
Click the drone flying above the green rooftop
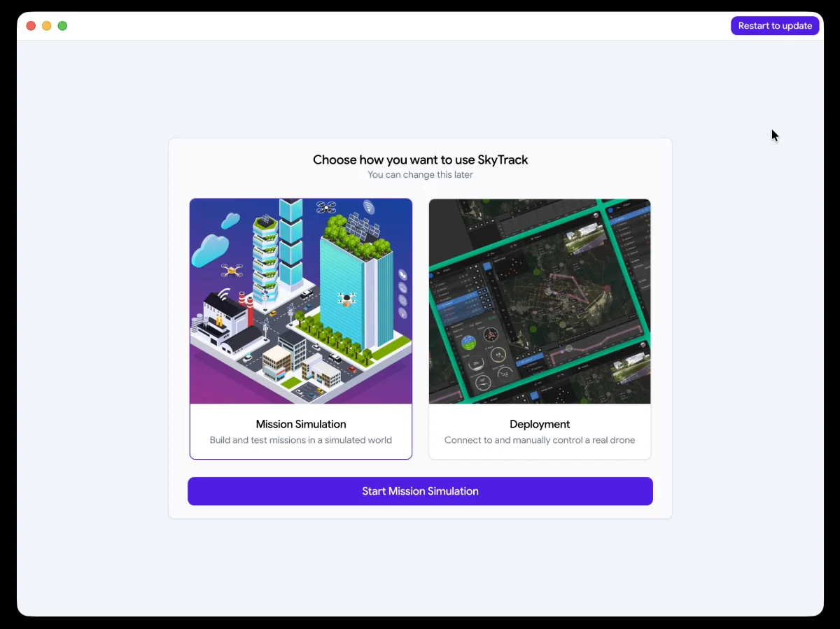click(x=326, y=207)
